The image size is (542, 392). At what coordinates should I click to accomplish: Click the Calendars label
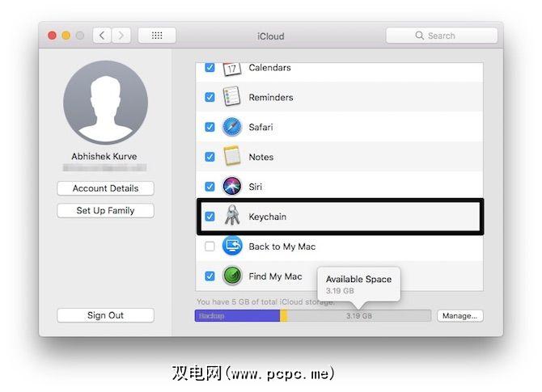coord(269,68)
